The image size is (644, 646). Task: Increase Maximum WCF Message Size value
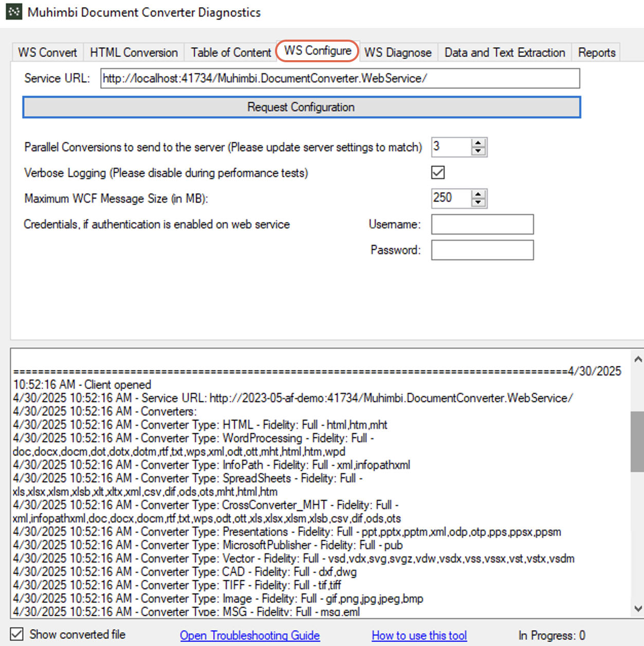pos(478,193)
